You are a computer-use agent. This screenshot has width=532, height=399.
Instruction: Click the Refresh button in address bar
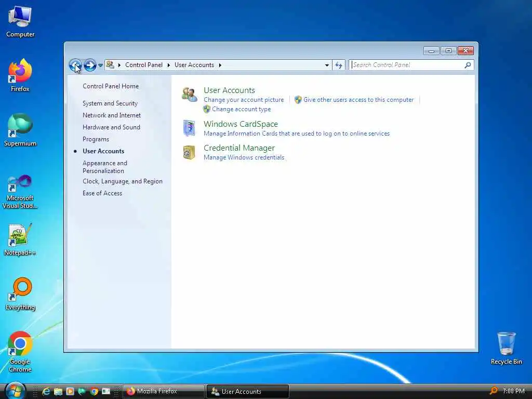[339, 65]
